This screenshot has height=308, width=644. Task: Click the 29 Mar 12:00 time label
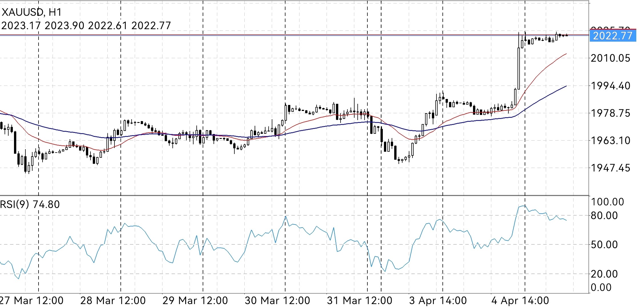pos(195,301)
